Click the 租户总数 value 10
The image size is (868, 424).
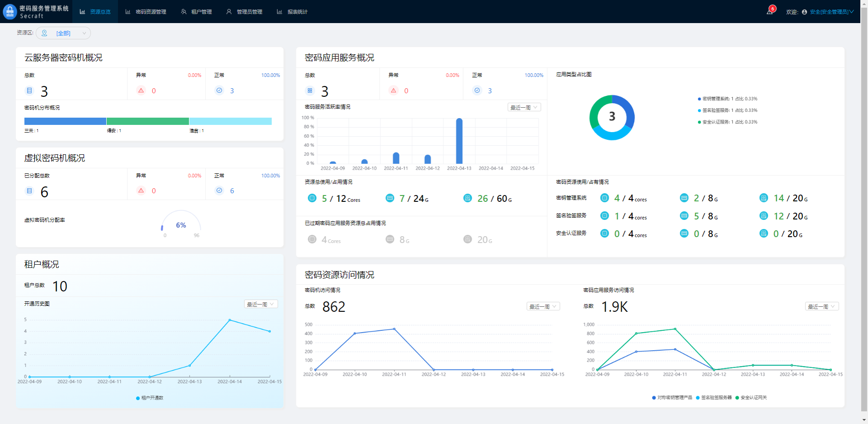pyautogui.click(x=60, y=286)
